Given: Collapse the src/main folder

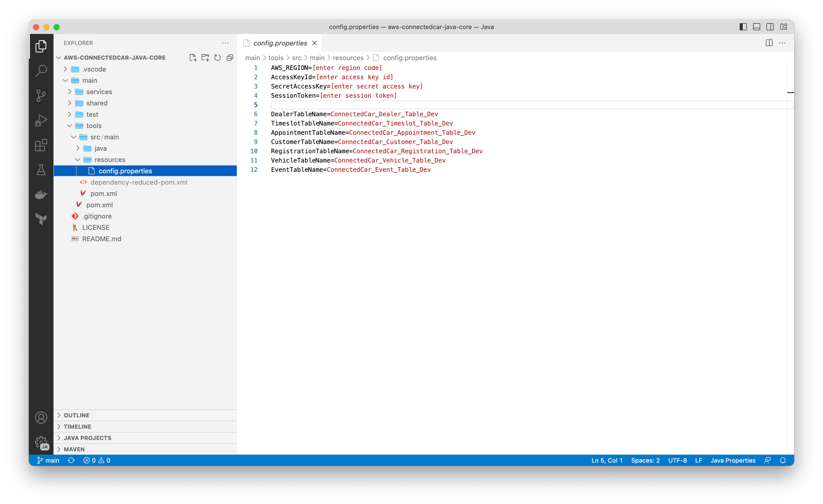Looking at the screenshot, I should pyautogui.click(x=145, y=137).
